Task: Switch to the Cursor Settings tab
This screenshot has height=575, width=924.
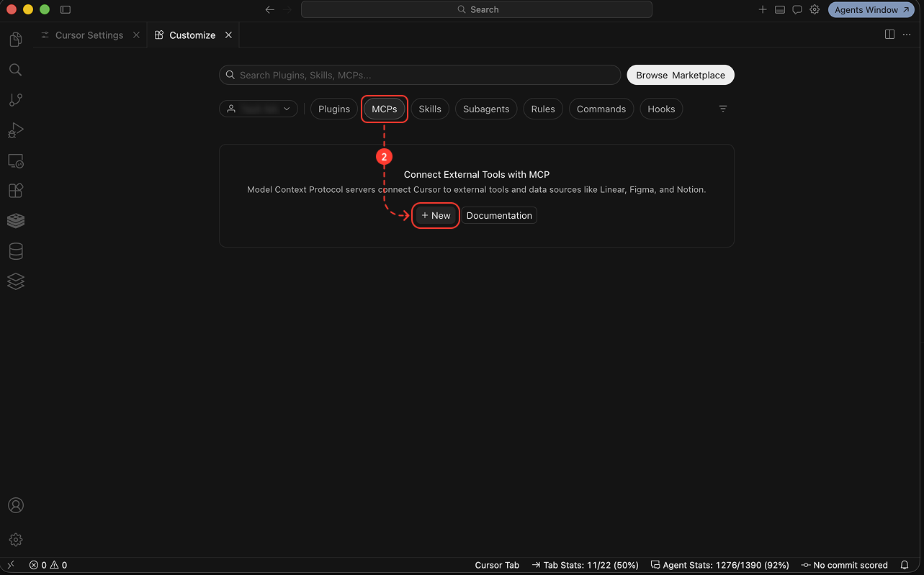Action: point(89,35)
